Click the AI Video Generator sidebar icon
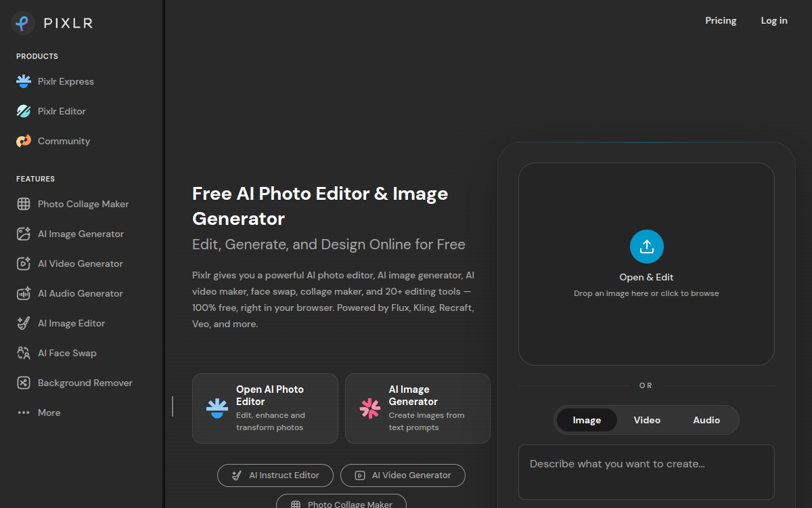The image size is (812, 508). tap(24, 263)
